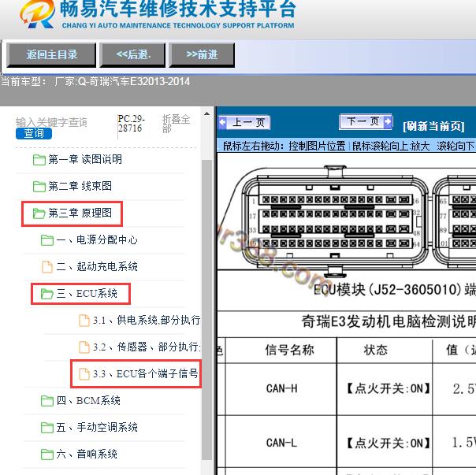Click 【点火开关:ON】 in the CAN-L row
This screenshot has width=476, height=475.
coord(389,443)
